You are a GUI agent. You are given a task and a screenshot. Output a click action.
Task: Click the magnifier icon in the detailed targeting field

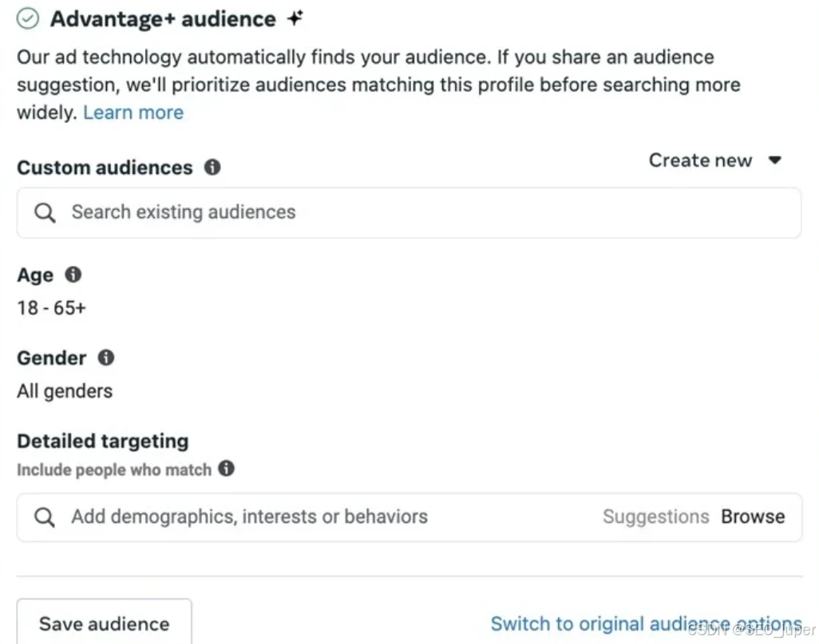[x=45, y=518]
